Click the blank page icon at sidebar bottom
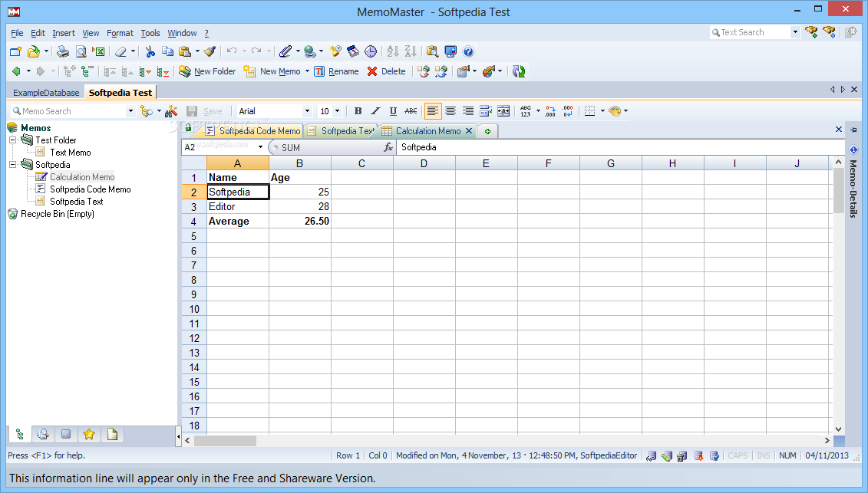This screenshot has width=868, height=493. point(112,435)
